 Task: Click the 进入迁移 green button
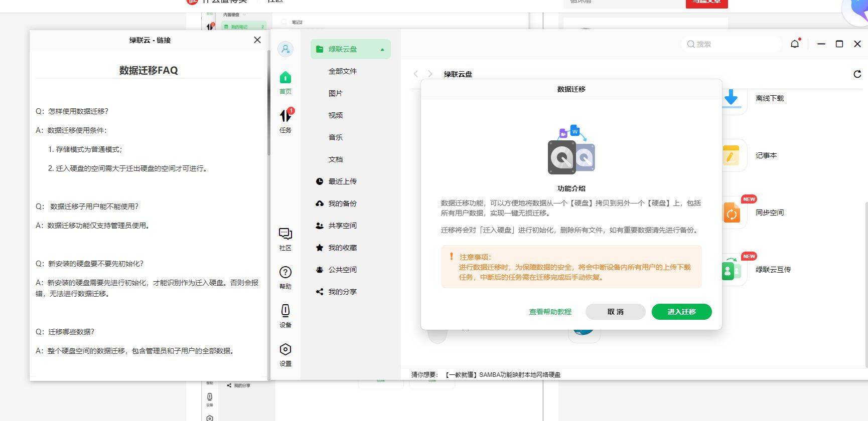pyautogui.click(x=681, y=312)
